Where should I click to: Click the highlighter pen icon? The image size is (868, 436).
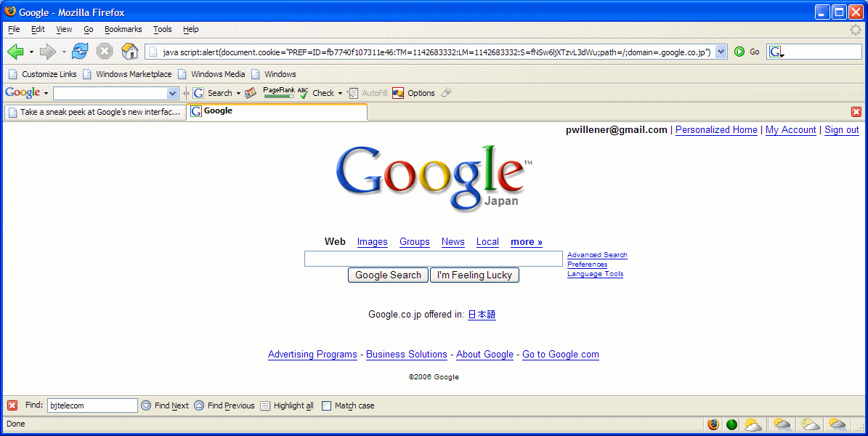(x=446, y=92)
